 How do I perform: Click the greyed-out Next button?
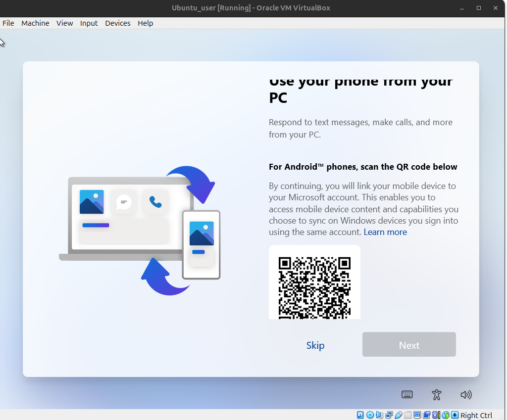[x=409, y=344]
